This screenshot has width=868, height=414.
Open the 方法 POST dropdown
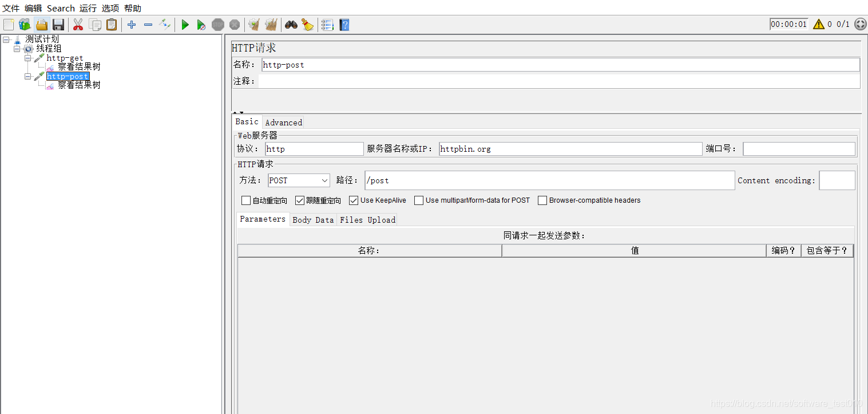[299, 180]
